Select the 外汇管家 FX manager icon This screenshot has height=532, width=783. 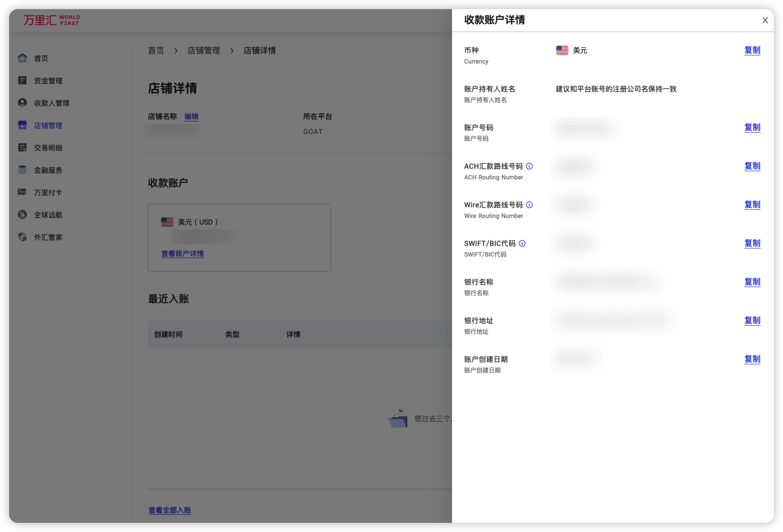pyautogui.click(x=22, y=237)
